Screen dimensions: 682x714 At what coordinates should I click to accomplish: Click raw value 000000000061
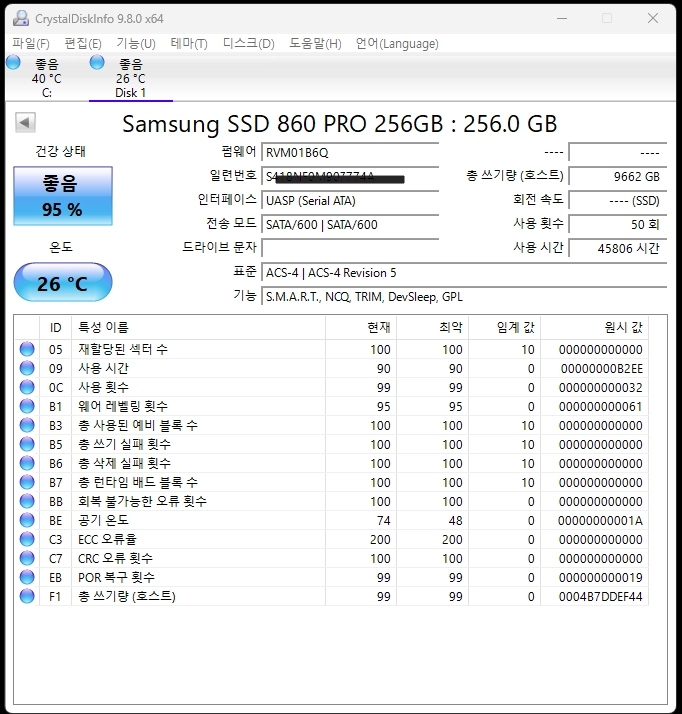click(x=601, y=406)
